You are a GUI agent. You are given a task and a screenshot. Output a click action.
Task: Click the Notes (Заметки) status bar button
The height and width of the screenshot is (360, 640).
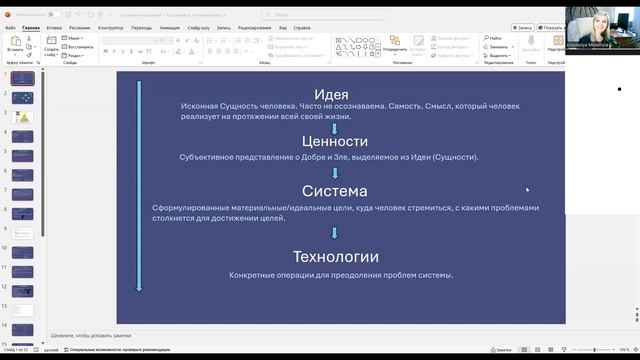tap(501, 350)
